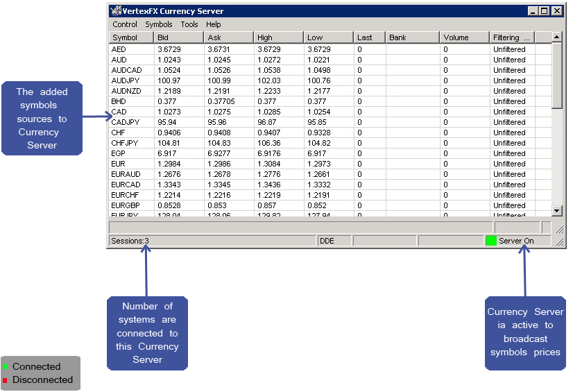Click the Filtering column header
The image size is (573, 392).
tap(512, 37)
